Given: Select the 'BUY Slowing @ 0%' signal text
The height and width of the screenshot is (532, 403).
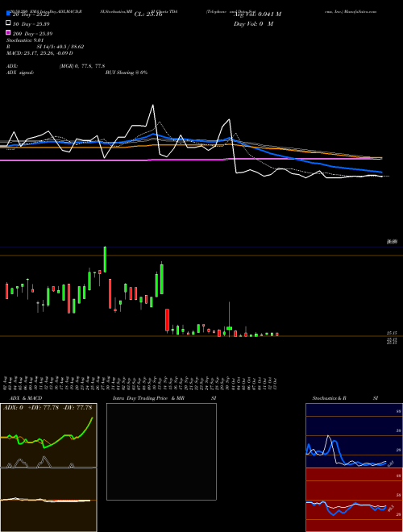Looking at the screenshot, I should 127,73.
